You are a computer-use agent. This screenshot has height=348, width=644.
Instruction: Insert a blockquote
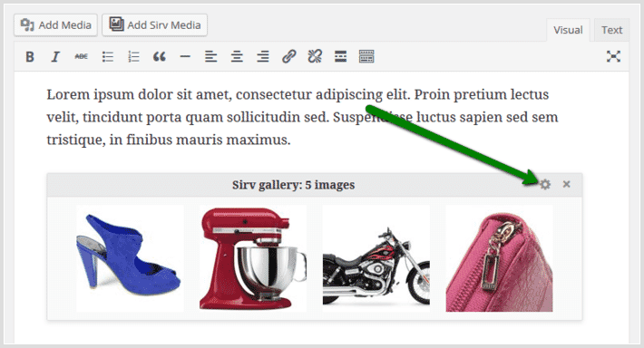(x=160, y=56)
